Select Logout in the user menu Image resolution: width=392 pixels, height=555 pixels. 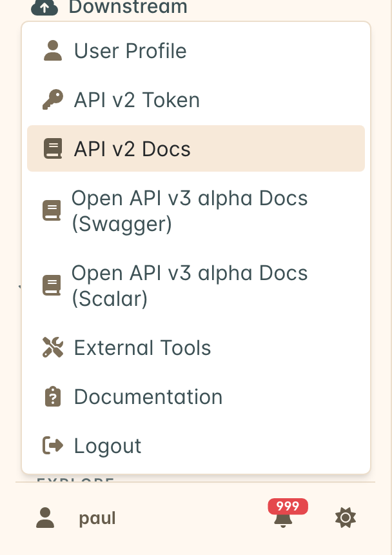[x=196, y=446]
